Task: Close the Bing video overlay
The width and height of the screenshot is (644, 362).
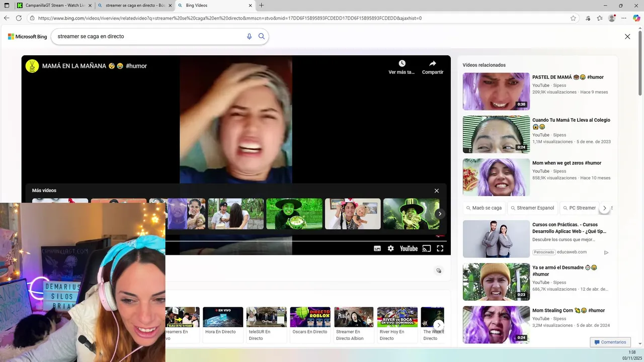Action: [x=627, y=37]
